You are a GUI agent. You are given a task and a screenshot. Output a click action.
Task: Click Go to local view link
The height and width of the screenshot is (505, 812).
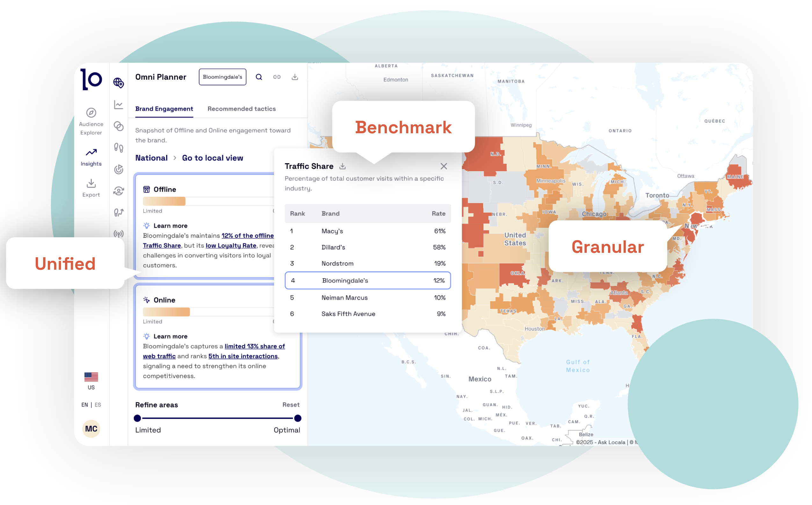(212, 158)
